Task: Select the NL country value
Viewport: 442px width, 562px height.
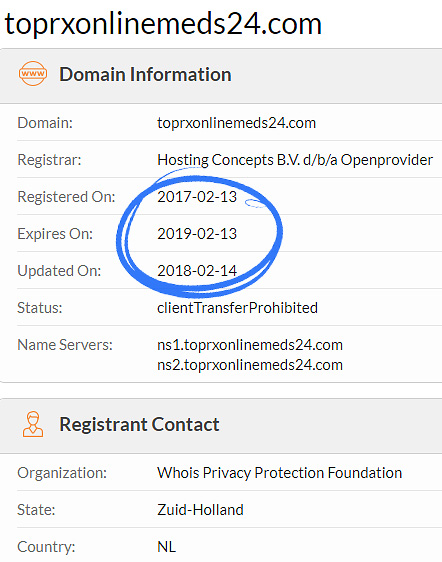Action: tap(166, 547)
